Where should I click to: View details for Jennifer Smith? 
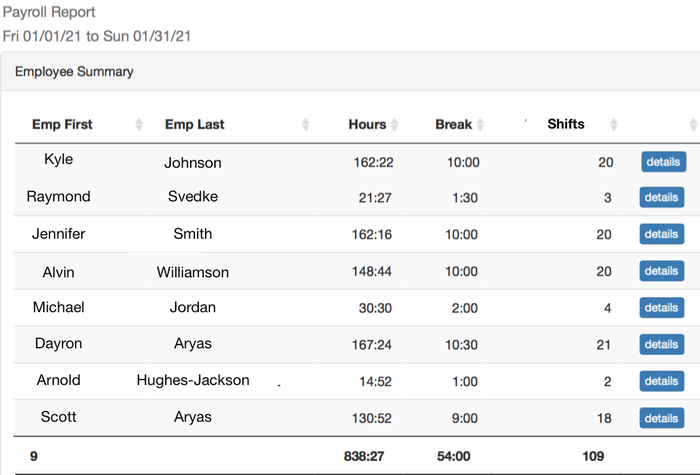coord(662,234)
